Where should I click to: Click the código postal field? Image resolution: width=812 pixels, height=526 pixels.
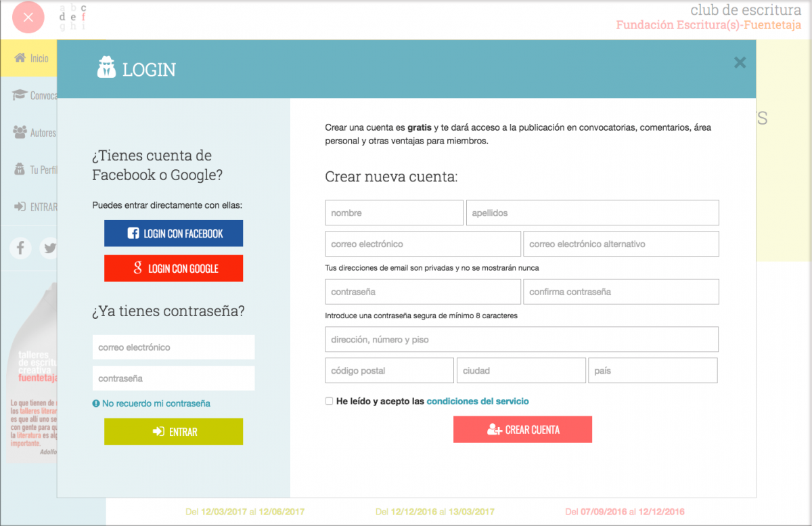tap(389, 371)
